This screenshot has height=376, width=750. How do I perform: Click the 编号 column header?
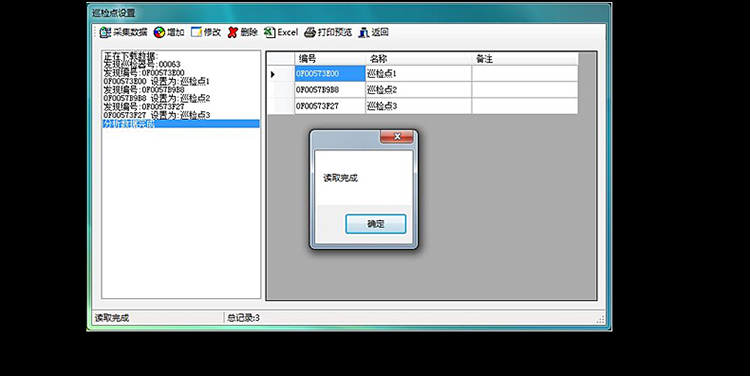330,59
